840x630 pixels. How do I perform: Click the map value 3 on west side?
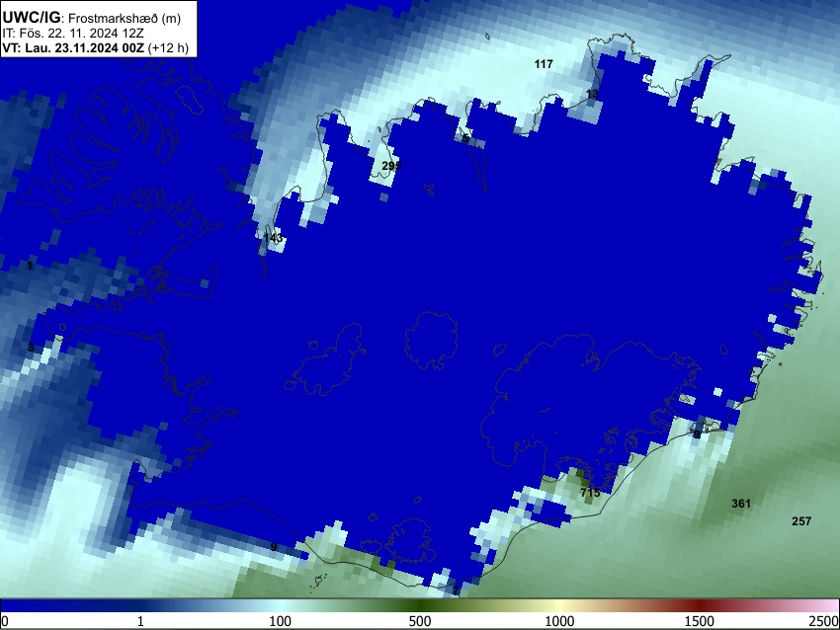31,348
